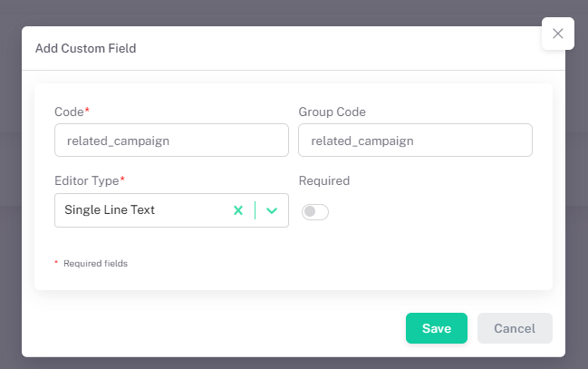
Task: Click the Editor Type label
Action: [86, 180]
